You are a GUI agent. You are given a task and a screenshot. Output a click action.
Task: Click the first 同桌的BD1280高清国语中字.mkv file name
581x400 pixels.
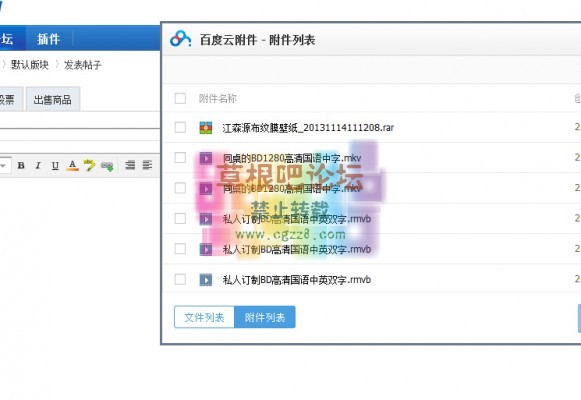click(x=292, y=158)
